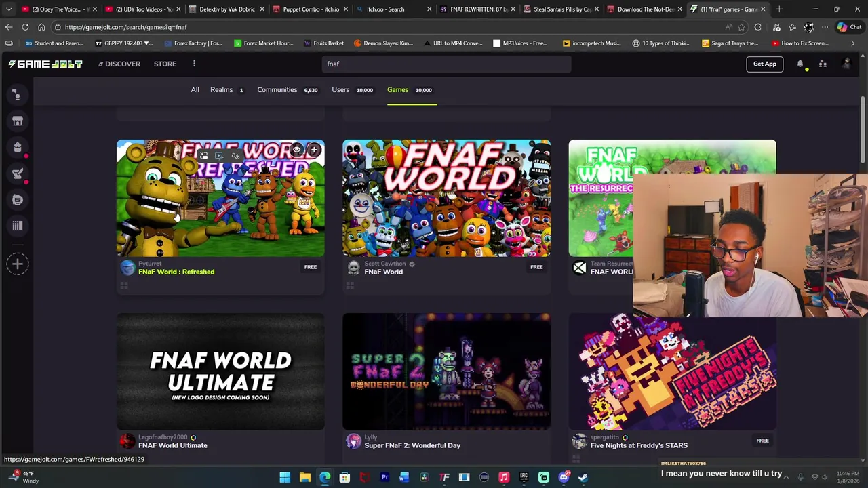
Task: Open the Store page
Action: click(165, 64)
